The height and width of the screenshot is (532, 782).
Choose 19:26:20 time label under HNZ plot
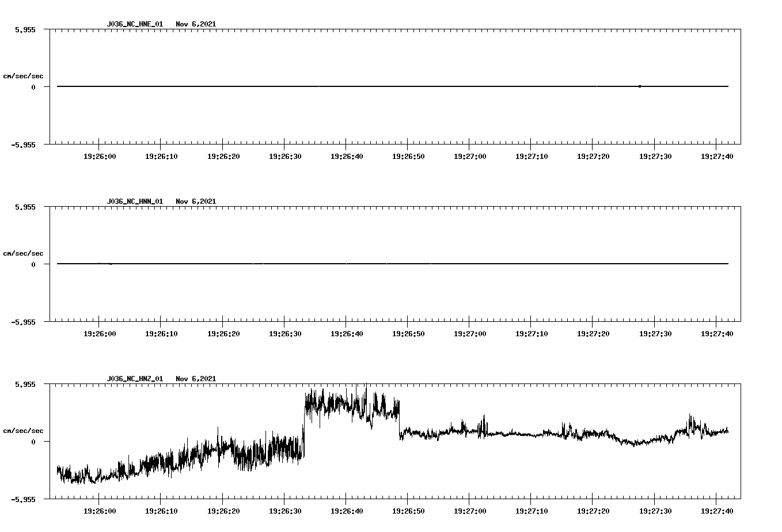click(223, 511)
